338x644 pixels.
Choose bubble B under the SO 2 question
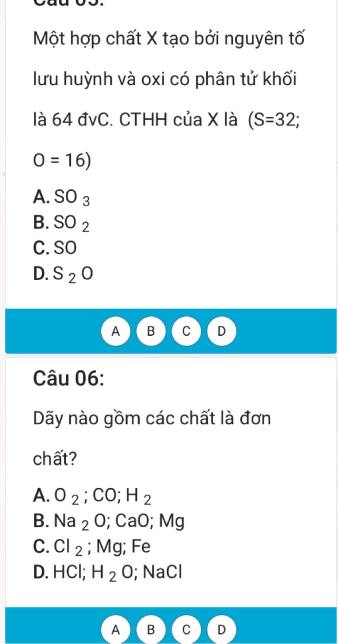click(x=151, y=331)
